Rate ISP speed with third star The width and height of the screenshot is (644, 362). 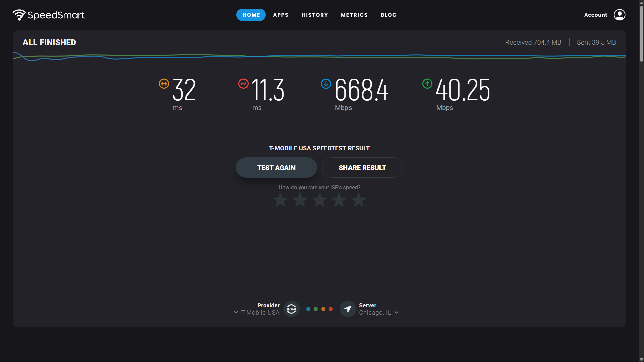click(x=319, y=200)
